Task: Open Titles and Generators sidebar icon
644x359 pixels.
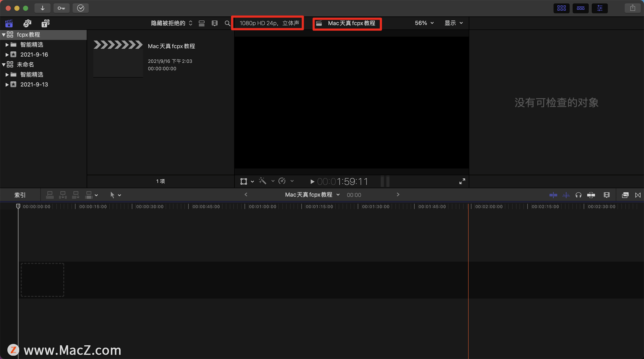Action: [45, 23]
